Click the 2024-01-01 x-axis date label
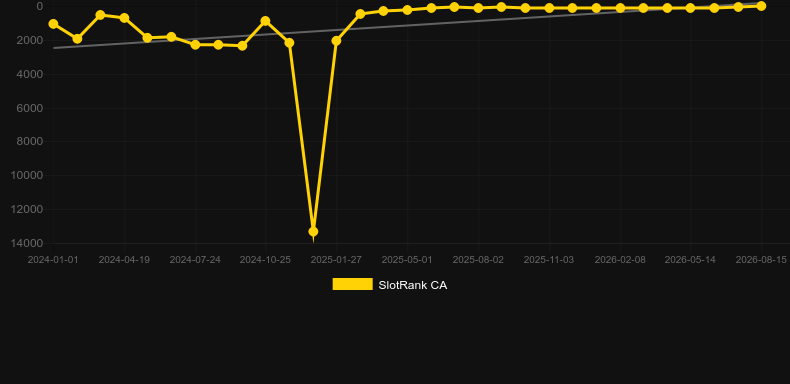This screenshot has width=790, height=384. [53, 260]
